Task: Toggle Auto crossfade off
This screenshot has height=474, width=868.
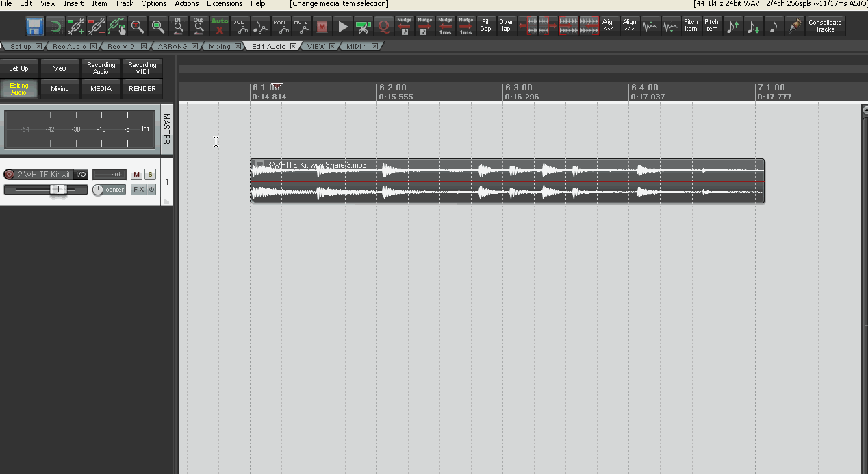Action: (x=219, y=25)
